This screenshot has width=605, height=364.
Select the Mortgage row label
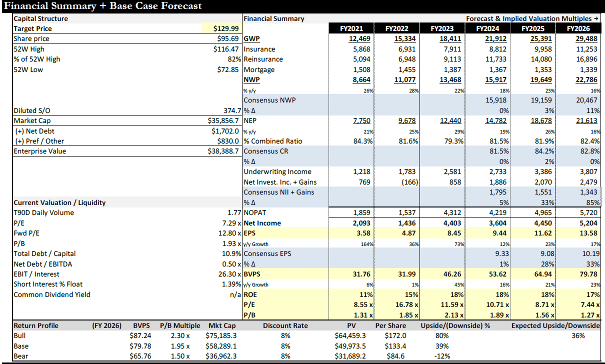tap(259, 69)
